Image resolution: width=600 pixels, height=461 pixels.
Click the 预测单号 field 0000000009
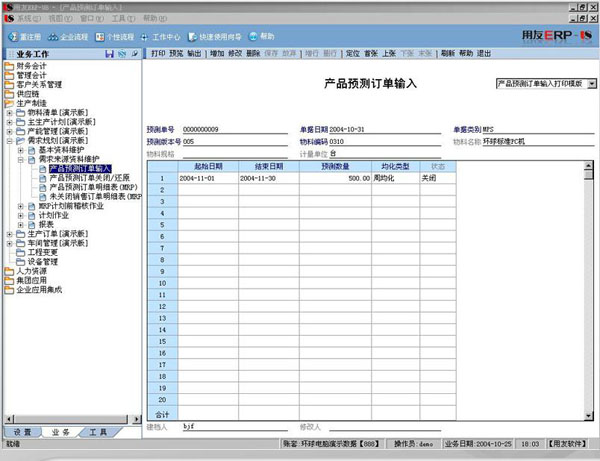point(235,130)
